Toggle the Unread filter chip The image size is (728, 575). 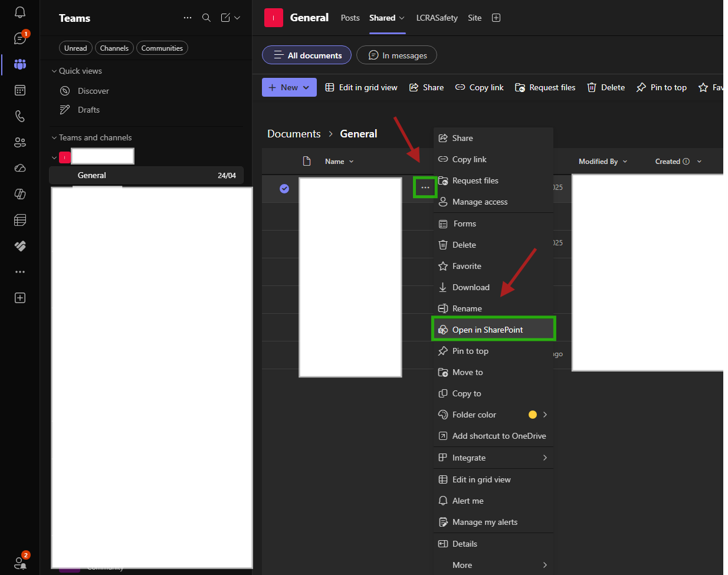(76, 48)
